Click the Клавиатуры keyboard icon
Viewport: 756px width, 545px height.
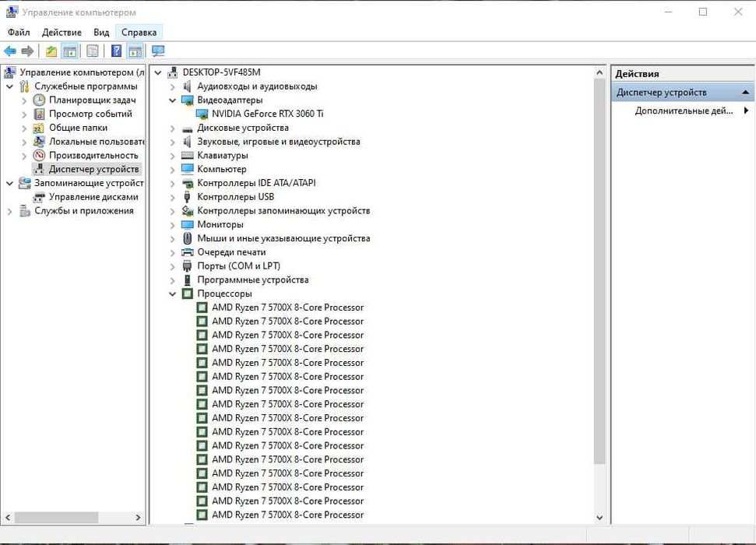click(188, 155)
